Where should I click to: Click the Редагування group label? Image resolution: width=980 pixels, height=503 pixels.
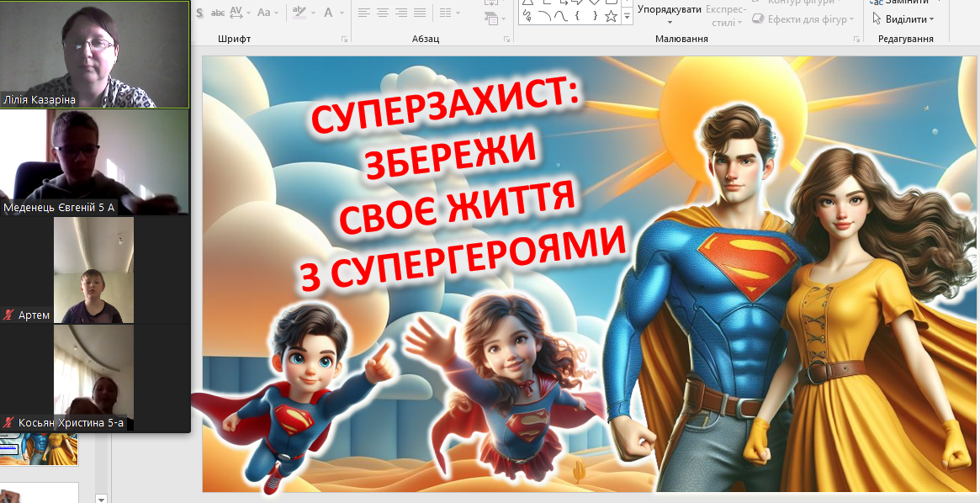[x=906, y=39]
